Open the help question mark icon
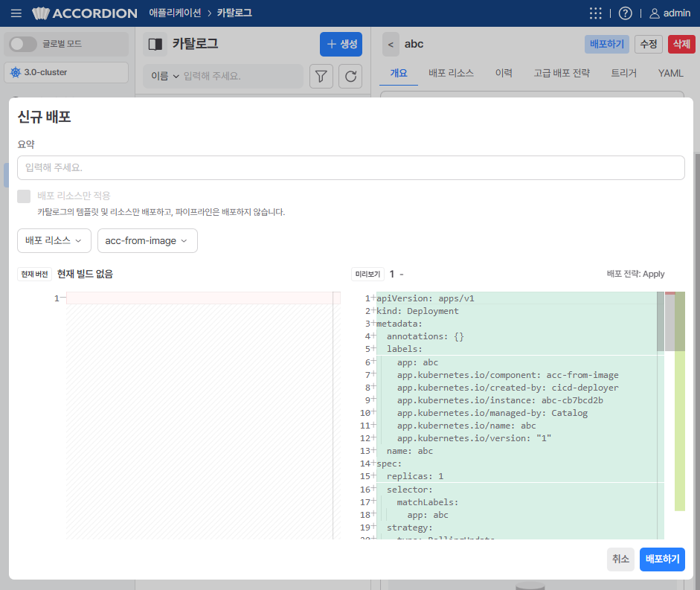This screenshot has width=700, height=590. [x=625, y=13]
